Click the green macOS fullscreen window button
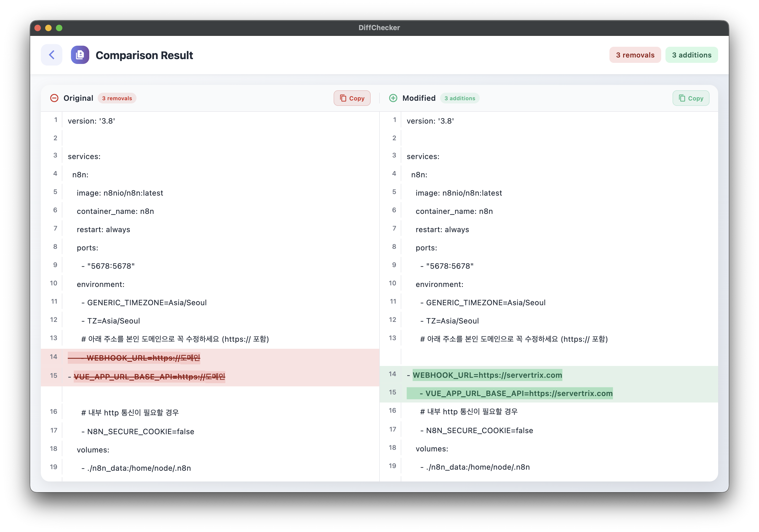The width and height of the screenshot is (759, 532). click(59, 28)
